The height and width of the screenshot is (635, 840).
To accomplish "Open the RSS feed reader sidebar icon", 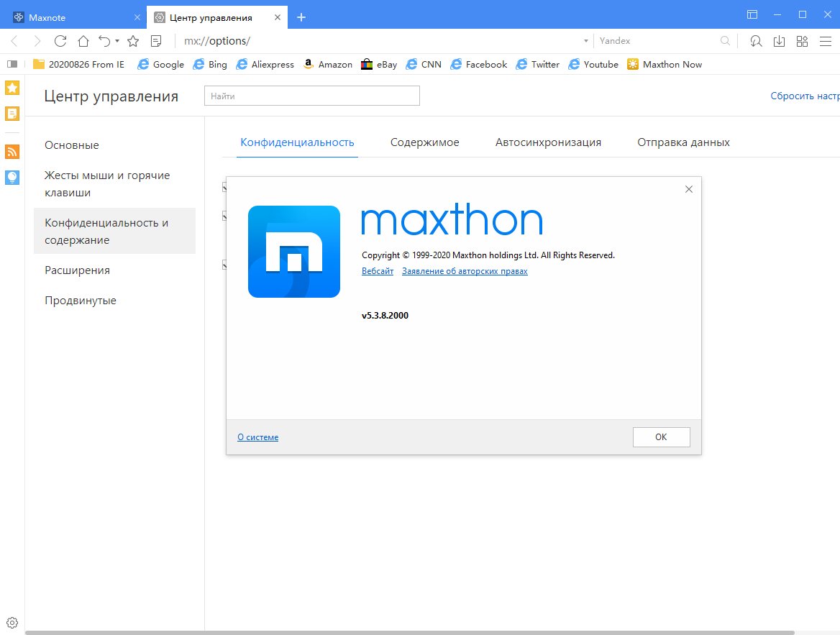I will click(x=12, y=152).
